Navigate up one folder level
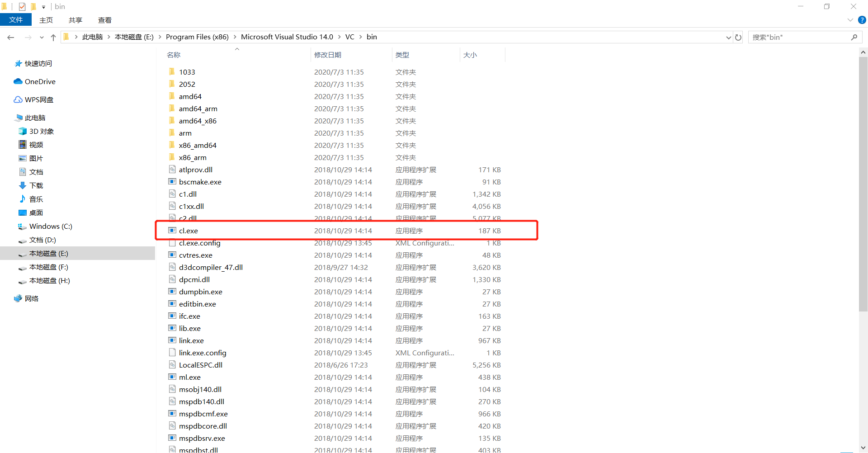868x453 pixels. (x=53, y=37)
